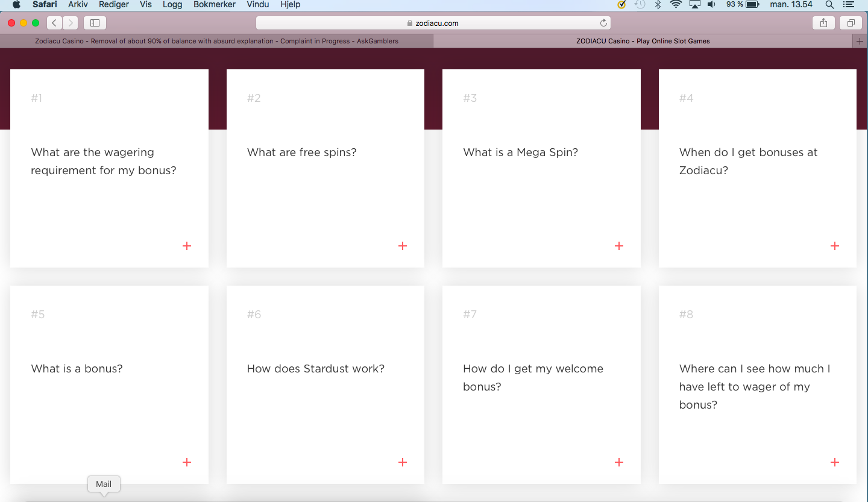Open the Bokmerker menu

tap(215, 5)
